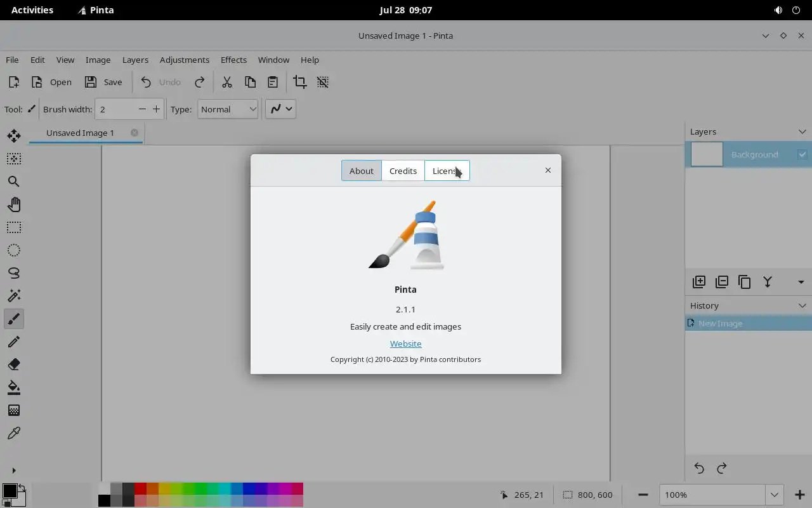Select the Move Selection tool

[x=14, y=159]
